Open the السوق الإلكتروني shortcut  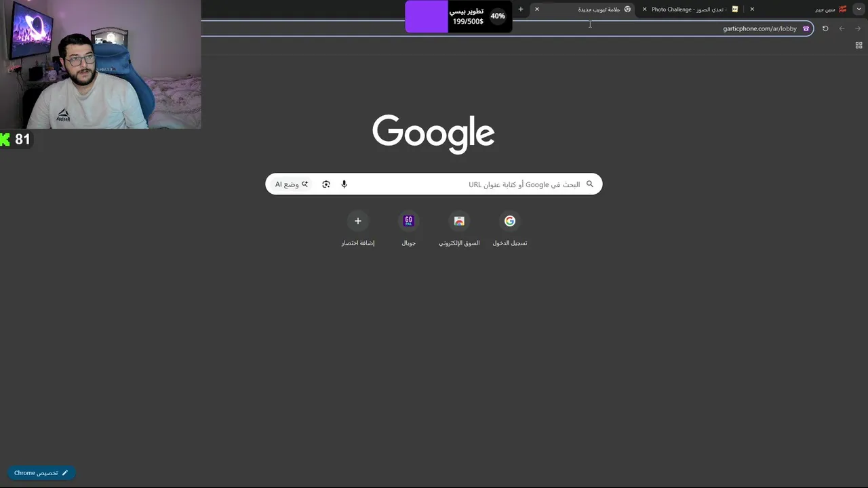459,229
